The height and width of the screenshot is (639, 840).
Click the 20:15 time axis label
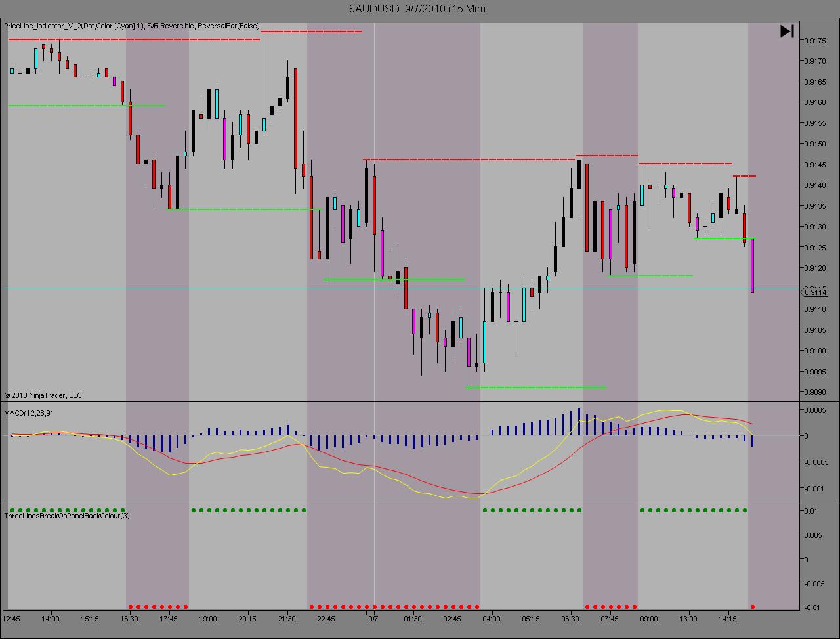click(x=247, y=619)
